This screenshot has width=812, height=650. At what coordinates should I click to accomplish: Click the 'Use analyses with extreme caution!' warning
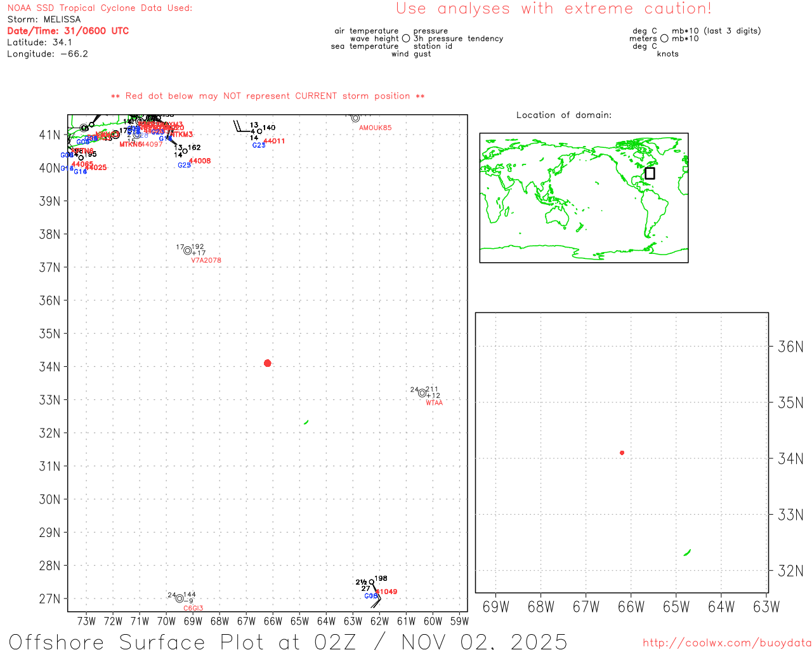click(553, 9)
